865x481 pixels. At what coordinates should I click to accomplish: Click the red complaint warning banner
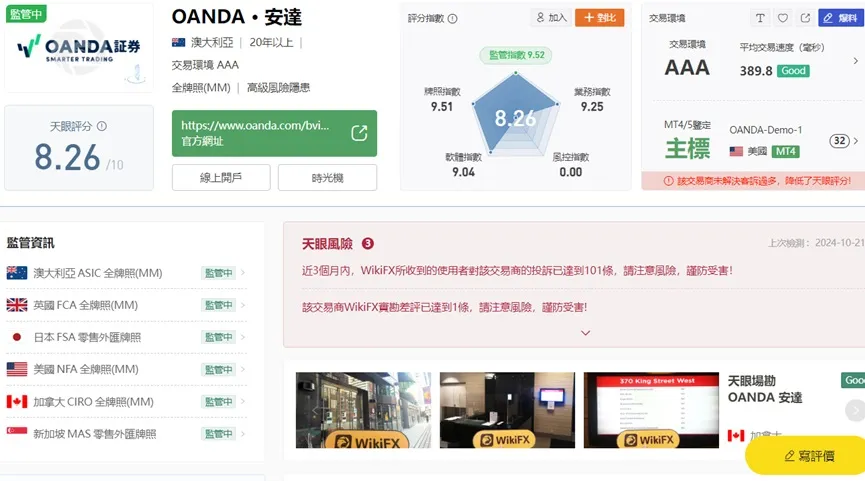coord(753,181)
